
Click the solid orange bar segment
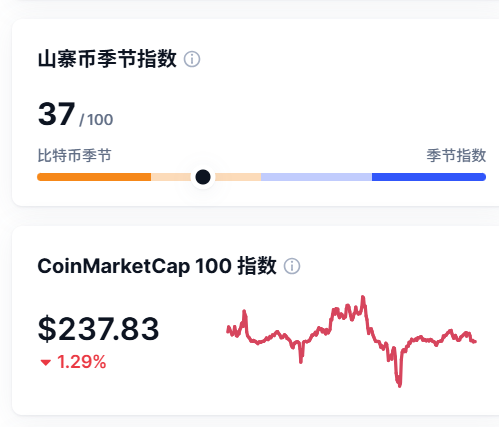pyautogui.click(x=94, y=177)
